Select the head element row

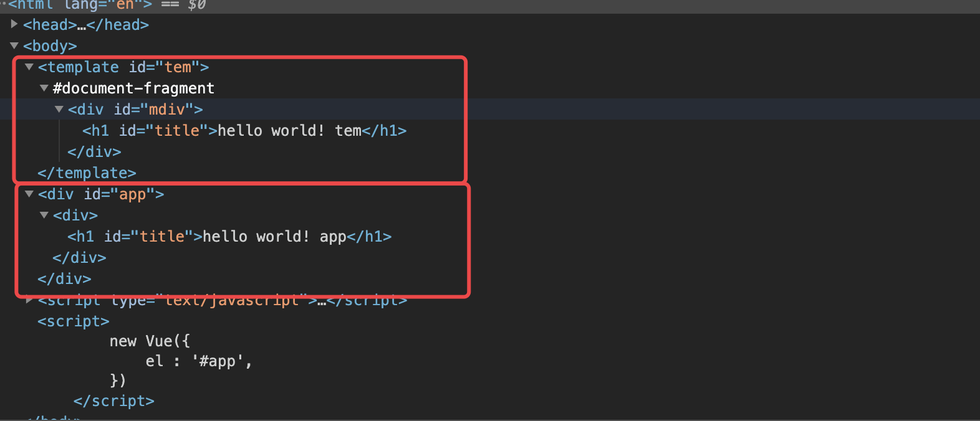(86, 25)
